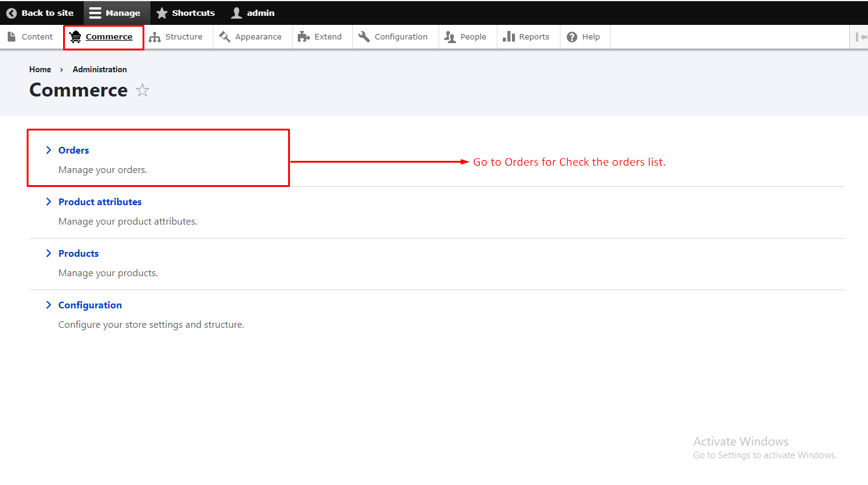Expand the store Configuration chevron
Screen dimensions: 868x485
[49, 305]
